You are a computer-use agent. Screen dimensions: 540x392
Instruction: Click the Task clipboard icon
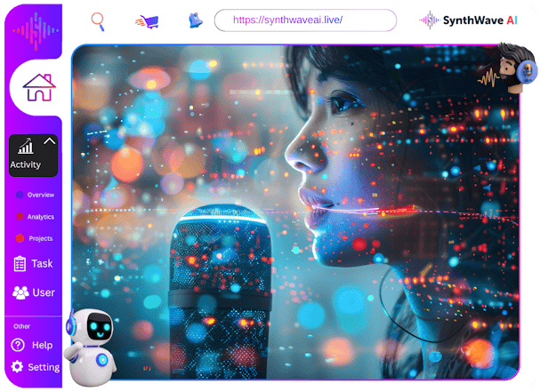click(x=20, y=264)
